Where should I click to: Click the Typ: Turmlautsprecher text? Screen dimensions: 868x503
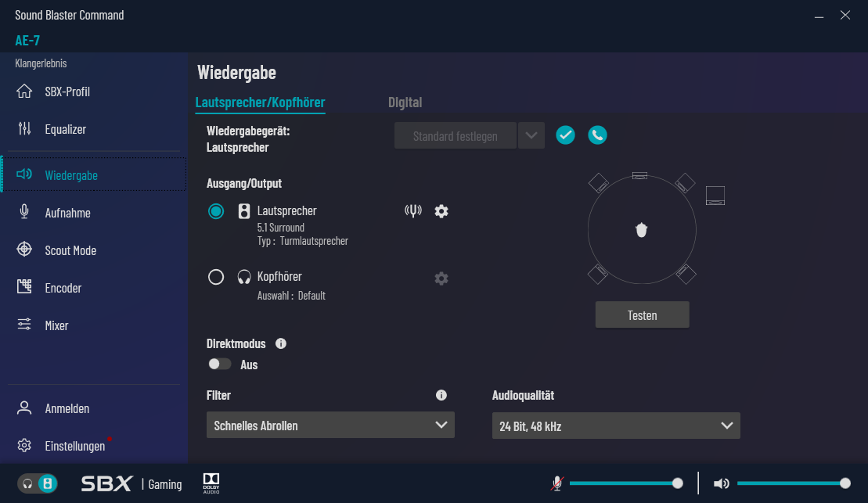click(303, 241)
